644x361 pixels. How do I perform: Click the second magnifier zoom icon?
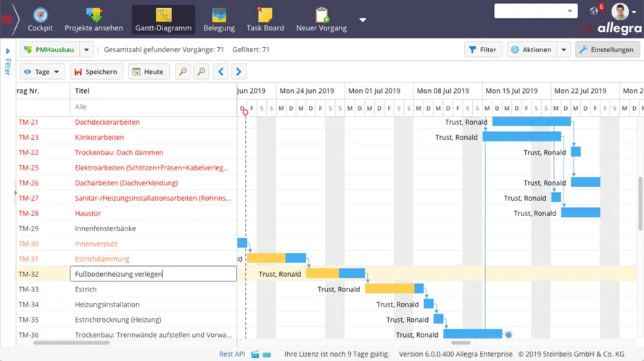click(x=202, y=72)
